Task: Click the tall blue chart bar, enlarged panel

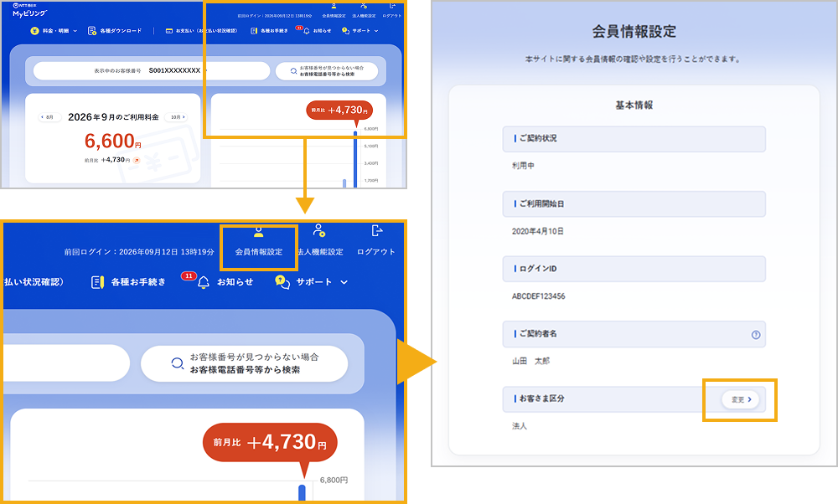Action: coord(302,492)
